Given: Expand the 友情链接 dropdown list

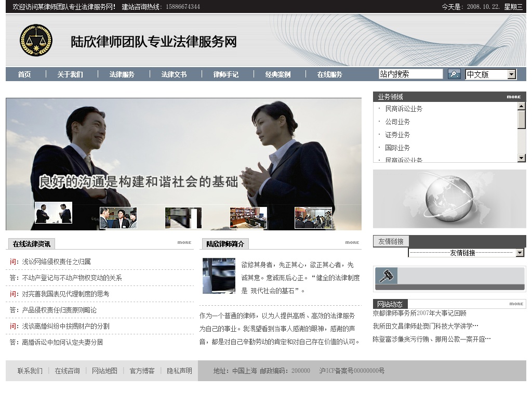Looking at the screenshot, I should [520, 253].
